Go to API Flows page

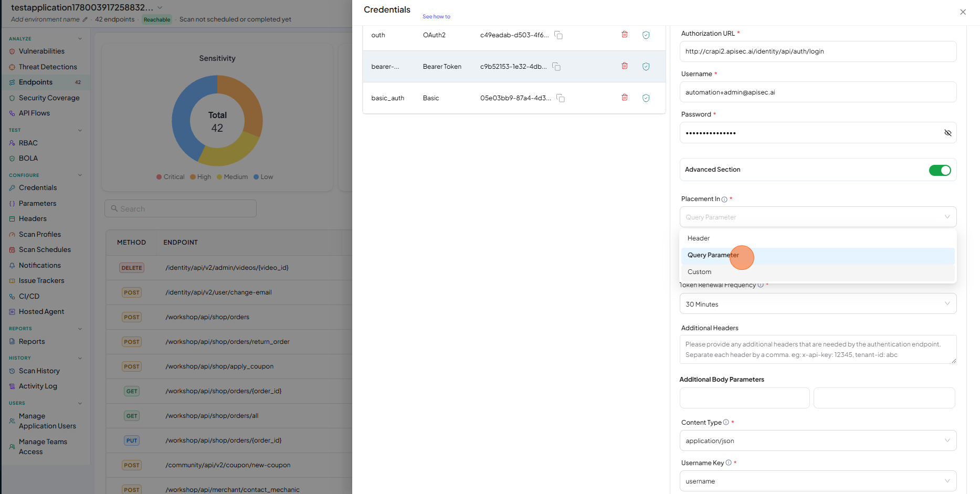coord(34,113)
